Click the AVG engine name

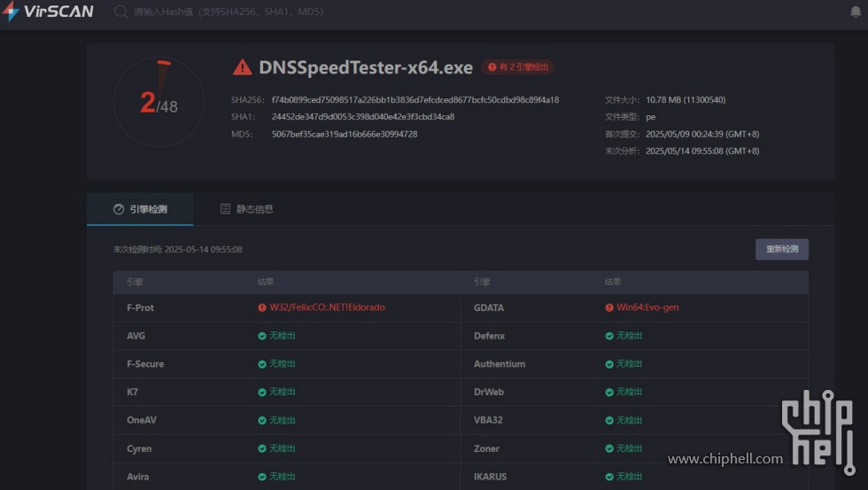(136, 336)
